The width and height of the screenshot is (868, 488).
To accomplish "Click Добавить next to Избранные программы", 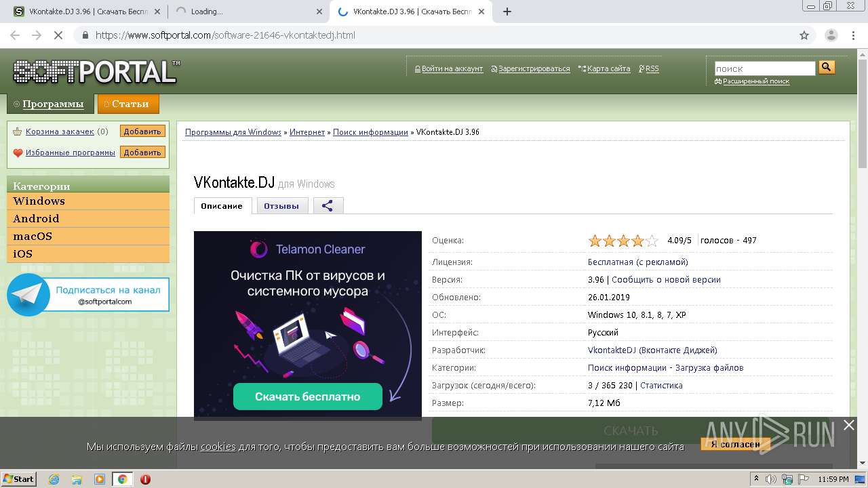I will click(x=142, y=152).
